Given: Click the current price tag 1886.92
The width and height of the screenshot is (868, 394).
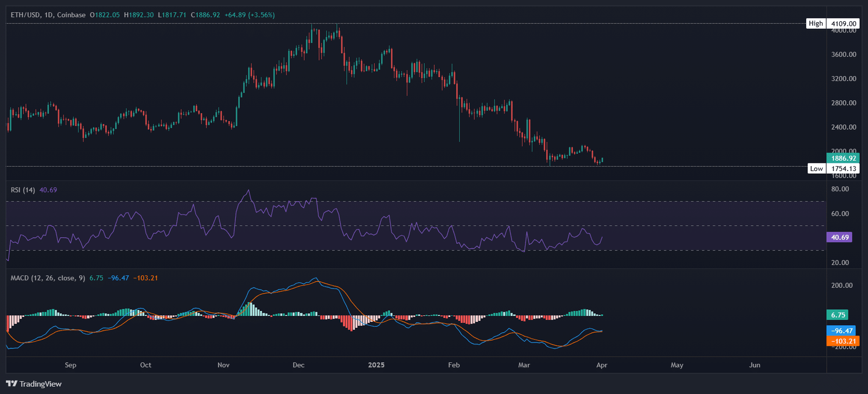Looking at the screenshot, I should pyautogui.click(x=843, y=158).
